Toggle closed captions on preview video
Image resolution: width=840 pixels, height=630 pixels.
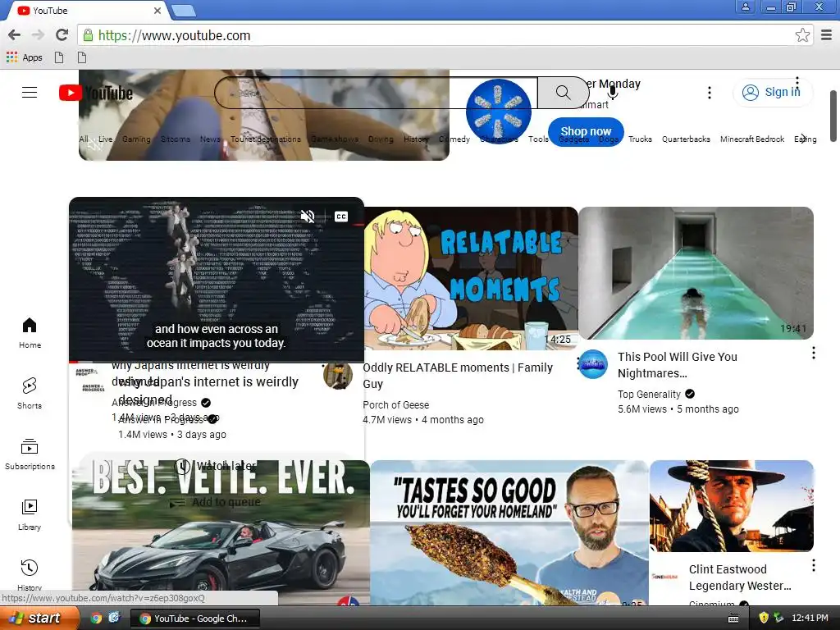341,217
